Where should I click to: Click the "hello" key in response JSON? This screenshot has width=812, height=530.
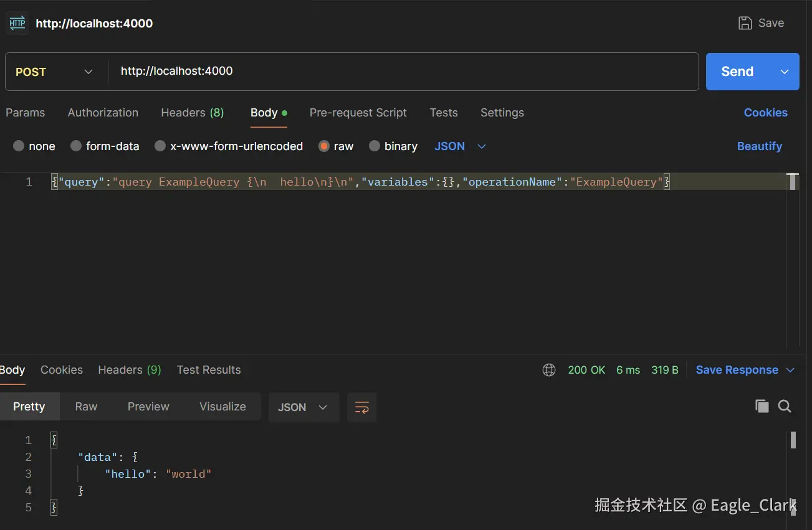128,474
